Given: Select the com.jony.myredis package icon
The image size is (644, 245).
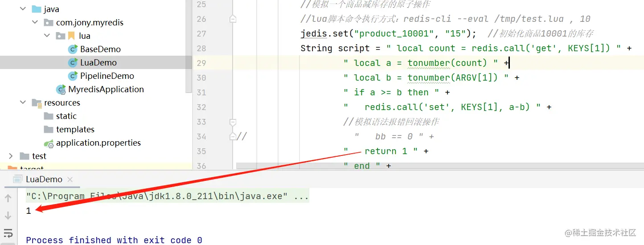Looking at the screenshot, I should [49, 22].
